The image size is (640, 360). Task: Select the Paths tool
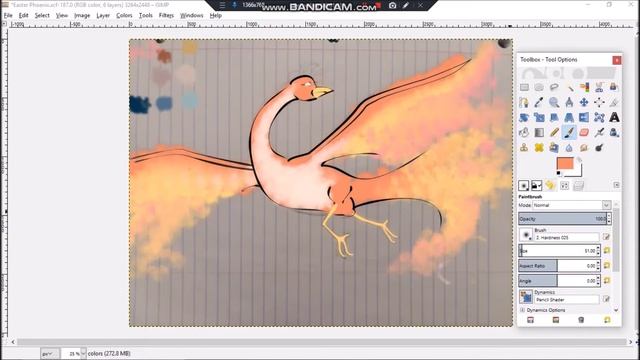click(524, 102)
